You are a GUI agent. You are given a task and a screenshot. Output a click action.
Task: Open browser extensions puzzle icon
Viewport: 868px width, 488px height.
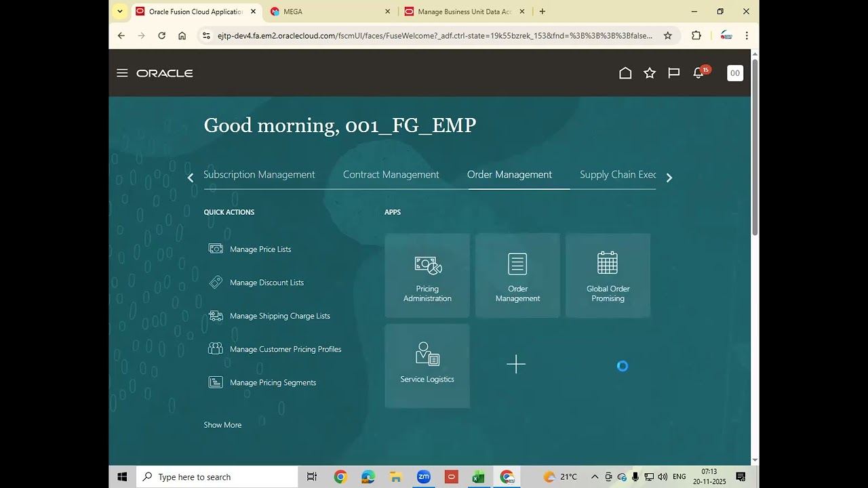click(696, 36)
